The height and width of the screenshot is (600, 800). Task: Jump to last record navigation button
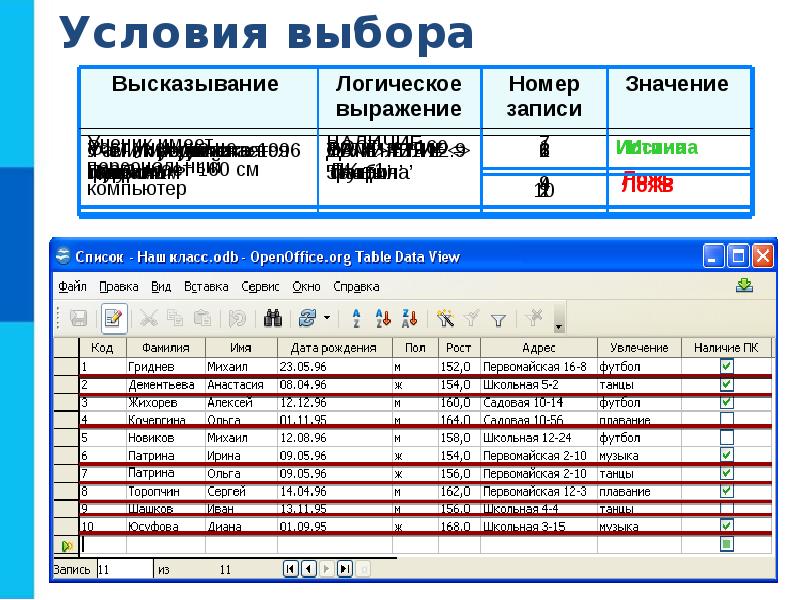click(345, 569)
